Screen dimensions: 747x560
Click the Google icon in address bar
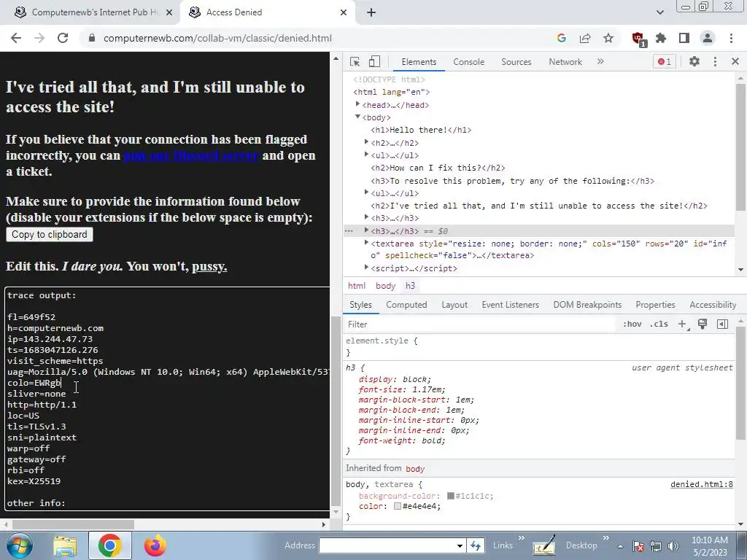562,38
